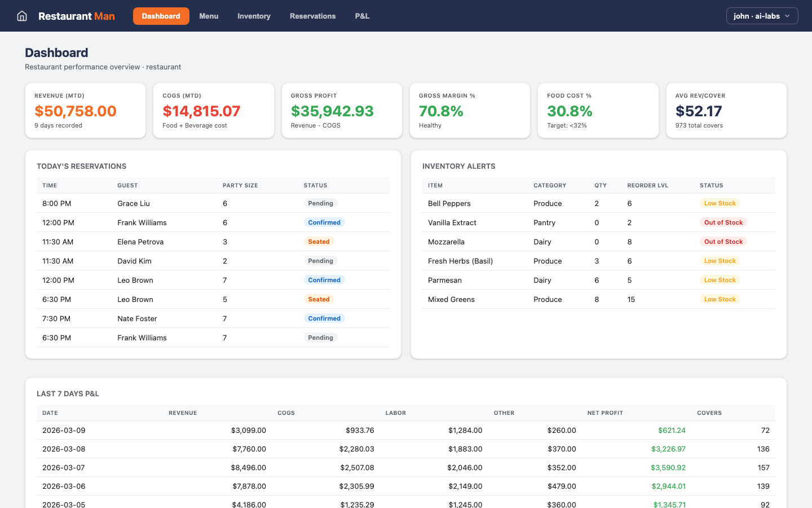Click the 2026-03-08 P&L row

[x=405, y=449]
